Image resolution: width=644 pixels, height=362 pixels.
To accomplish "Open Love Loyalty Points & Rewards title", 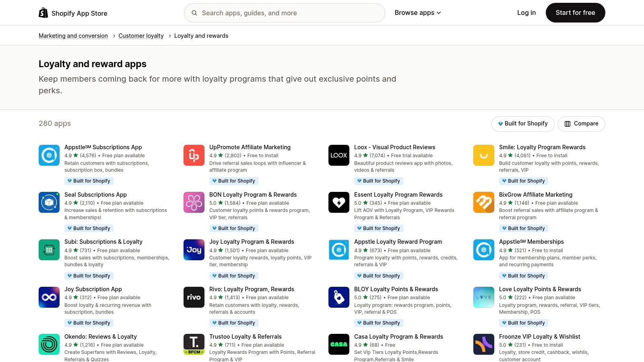I will pos(540,289).
